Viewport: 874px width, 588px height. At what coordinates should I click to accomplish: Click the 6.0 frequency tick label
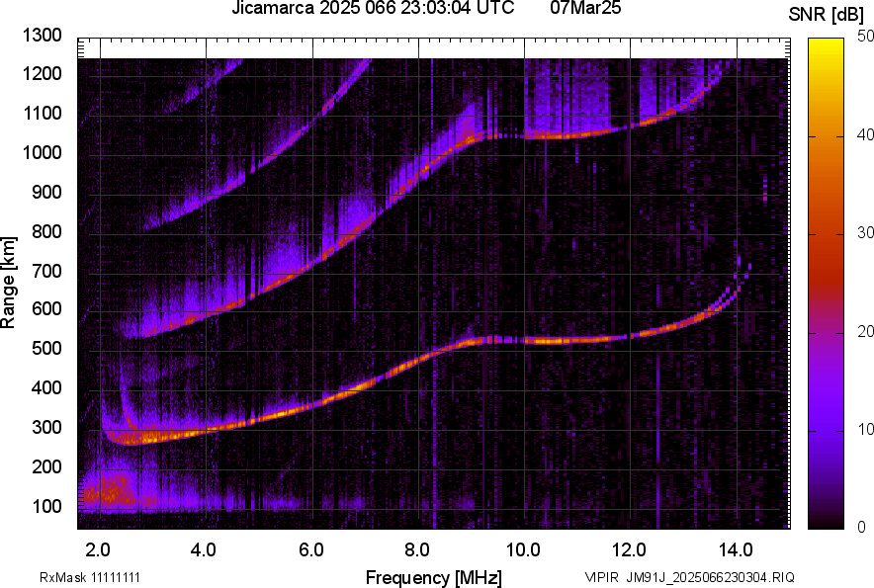tap(311, 549)
